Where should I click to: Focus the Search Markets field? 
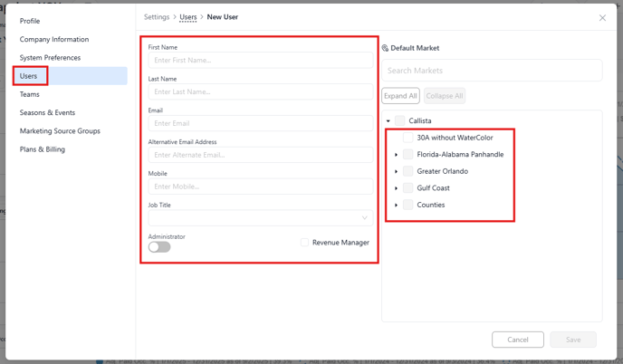click(492, 71)
